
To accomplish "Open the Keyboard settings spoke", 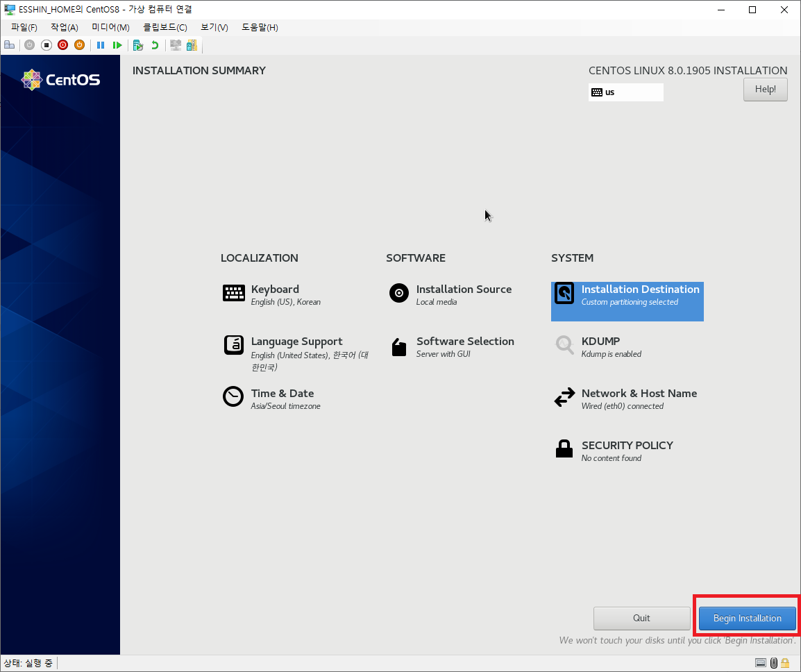I will [272, 295].
